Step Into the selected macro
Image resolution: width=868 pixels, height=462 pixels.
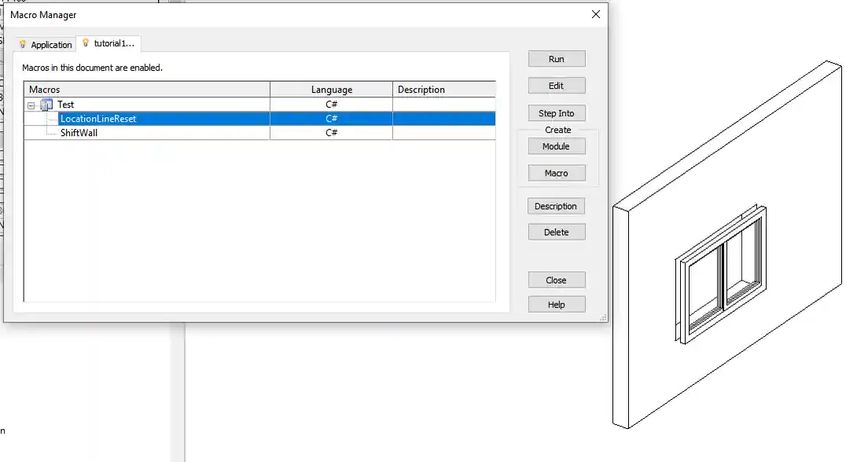(x=556, y=112)
